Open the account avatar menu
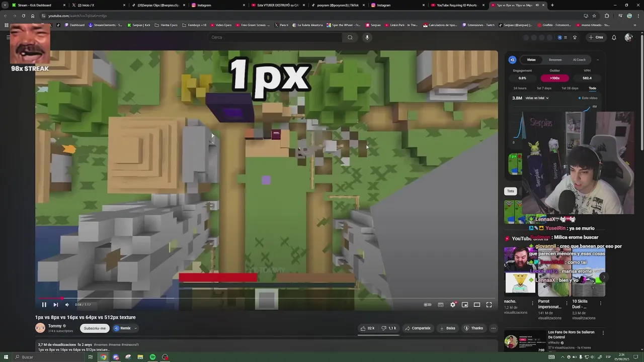This screenshot has height=362, width=644. pos(628,37)
